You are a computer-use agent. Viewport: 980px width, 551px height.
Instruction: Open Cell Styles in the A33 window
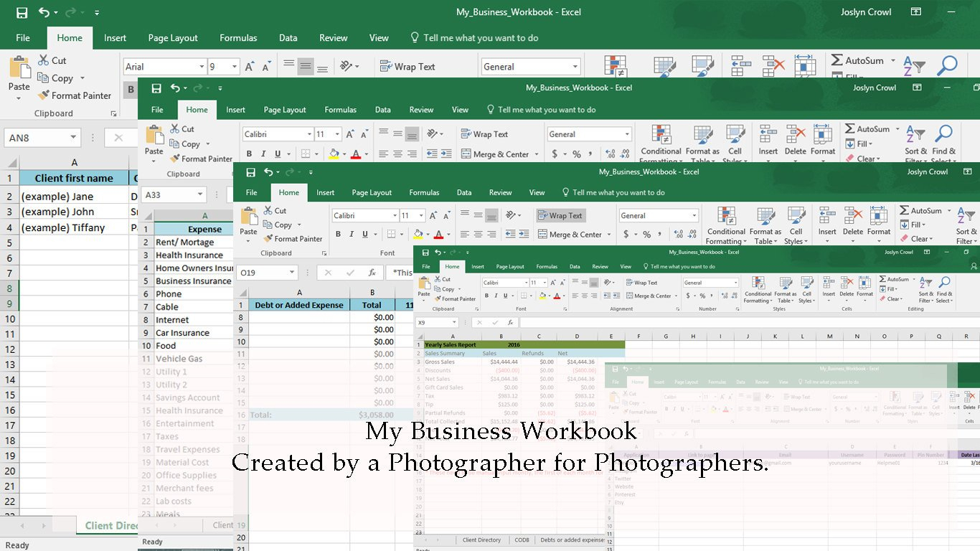pos(735,143)
